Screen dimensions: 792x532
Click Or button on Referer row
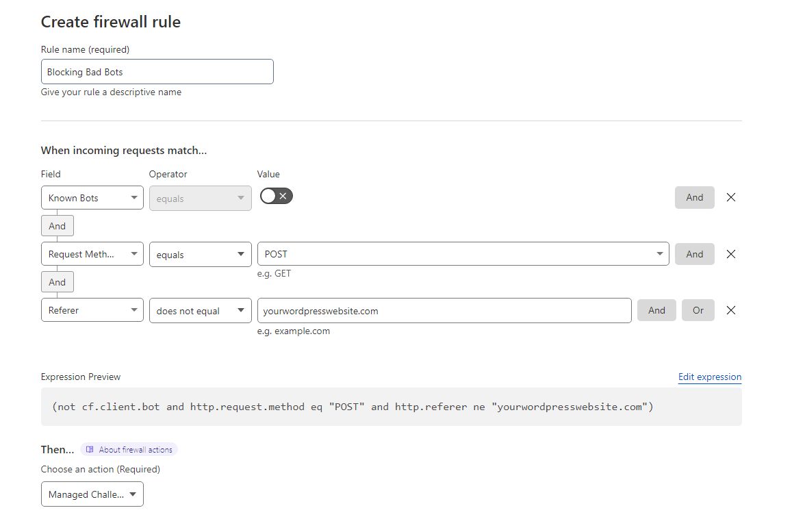coord(698,310)
